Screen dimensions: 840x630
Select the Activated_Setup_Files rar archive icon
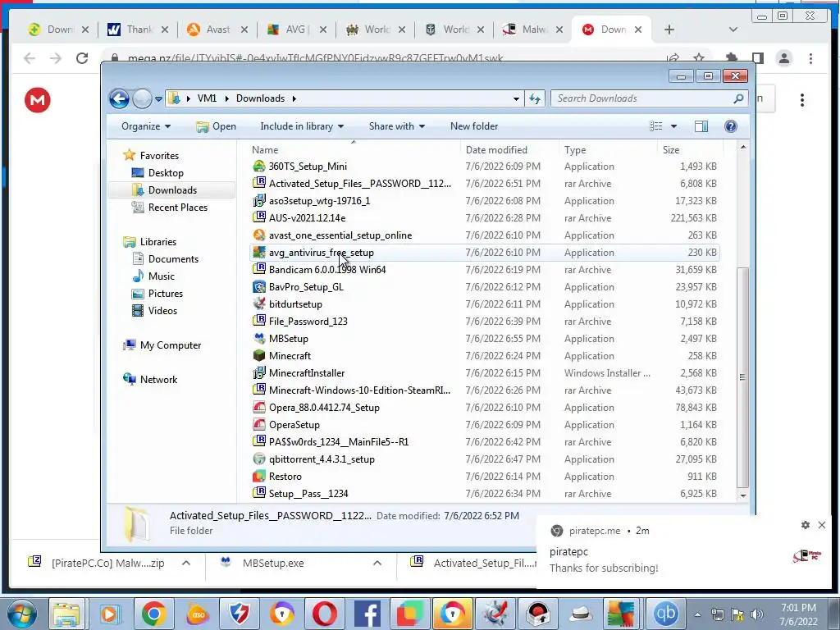[x=259, y=183]
